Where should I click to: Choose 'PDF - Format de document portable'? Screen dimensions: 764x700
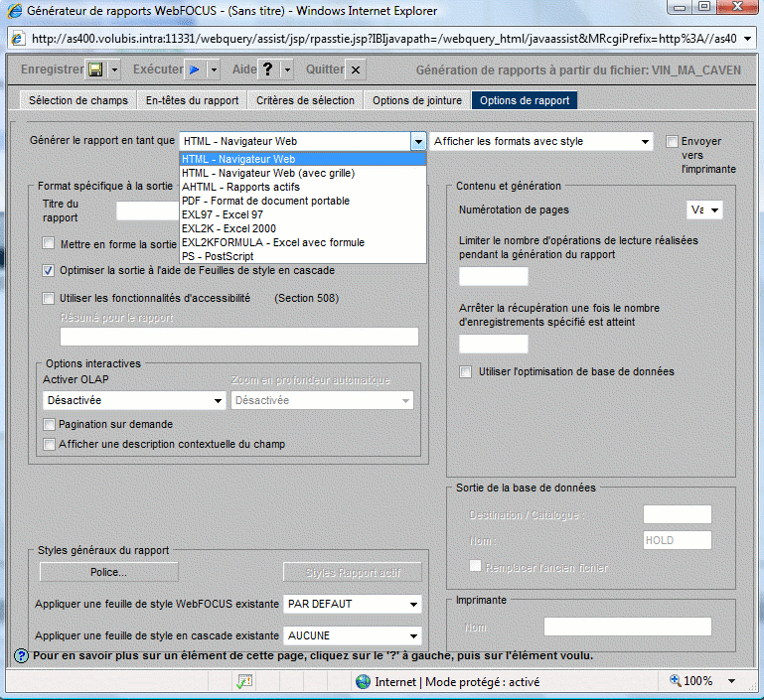(303, 201)
